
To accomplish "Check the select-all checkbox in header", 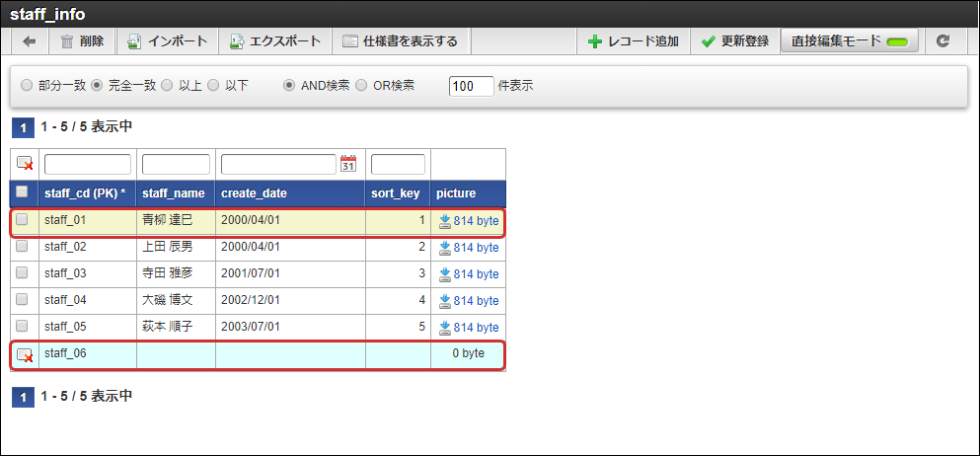I will point(23,192).
